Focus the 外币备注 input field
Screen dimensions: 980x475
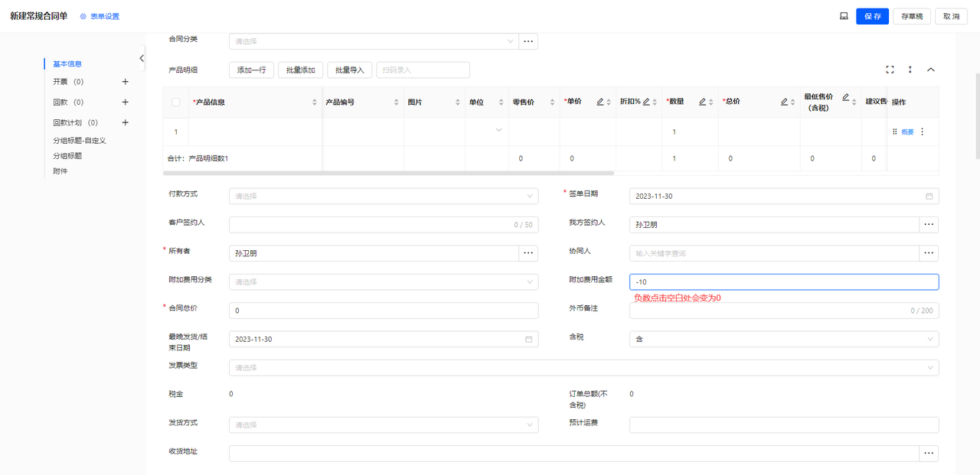point(784,311)
